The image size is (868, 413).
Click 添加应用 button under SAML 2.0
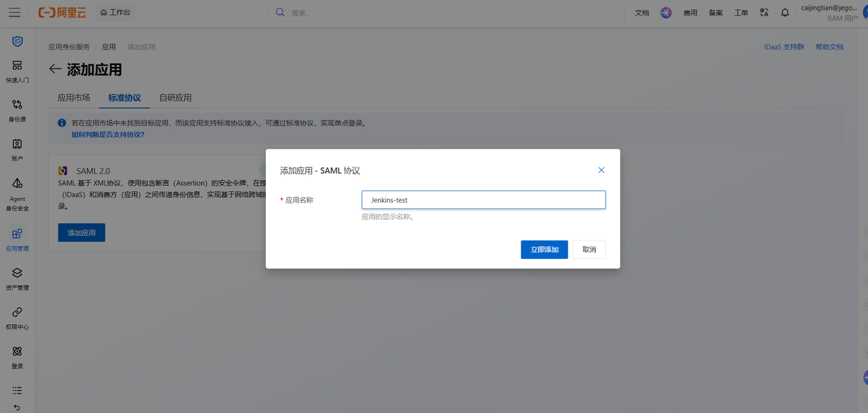click(x=81, y=233)
